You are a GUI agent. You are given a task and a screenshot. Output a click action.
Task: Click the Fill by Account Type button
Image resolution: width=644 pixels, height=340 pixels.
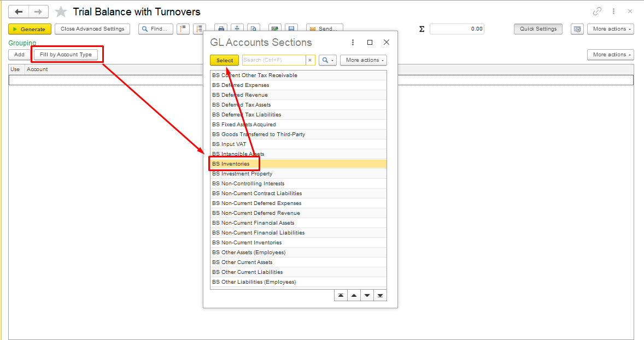click(x=66, y=55)
